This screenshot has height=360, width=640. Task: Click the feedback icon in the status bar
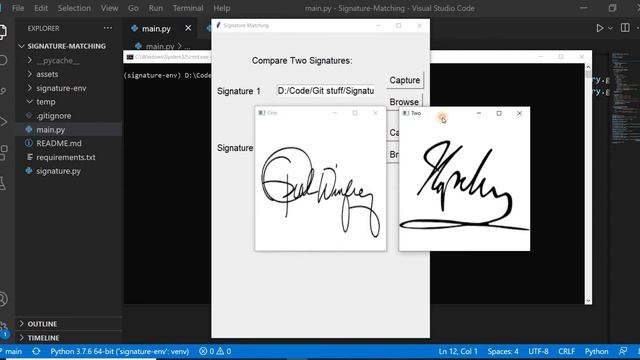(623, 351)
